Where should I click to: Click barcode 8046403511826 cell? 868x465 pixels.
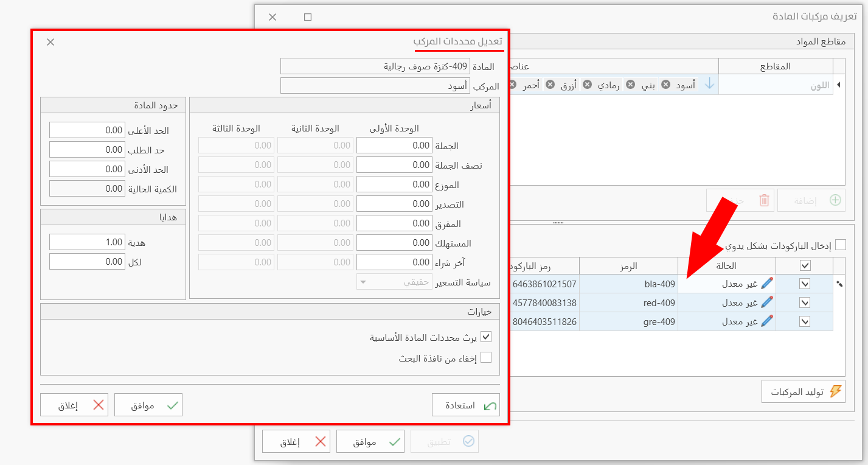[545, 321]
